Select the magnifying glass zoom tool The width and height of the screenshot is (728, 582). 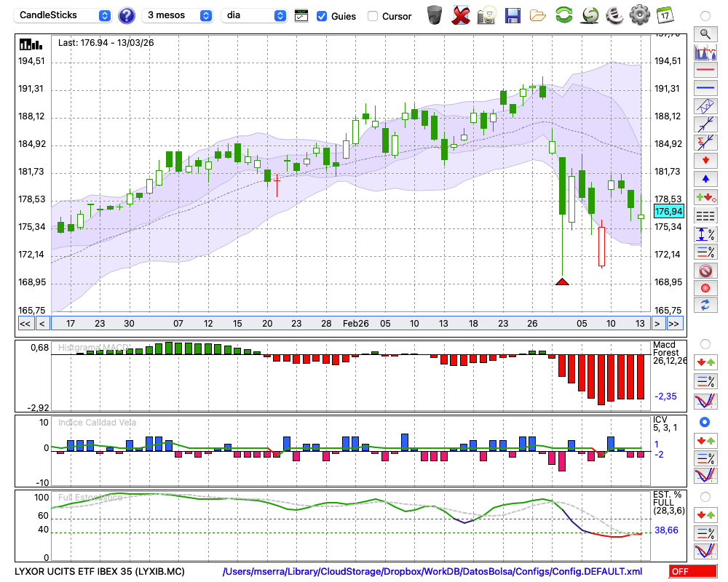click(x=705, y=34)
